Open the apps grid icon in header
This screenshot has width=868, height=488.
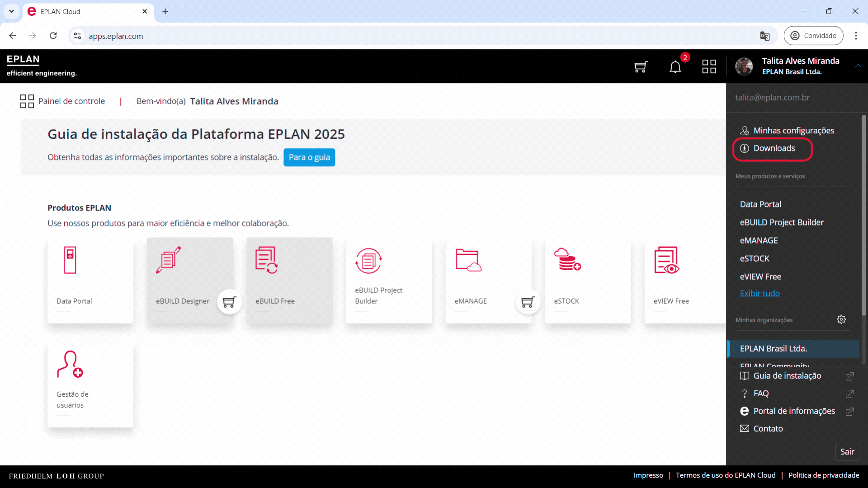[709, 67]
